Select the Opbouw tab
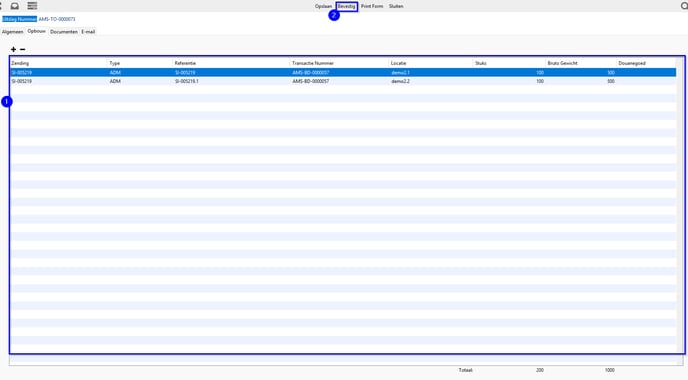The height and width of the screenshot is (380, 688). pos(36,31)
